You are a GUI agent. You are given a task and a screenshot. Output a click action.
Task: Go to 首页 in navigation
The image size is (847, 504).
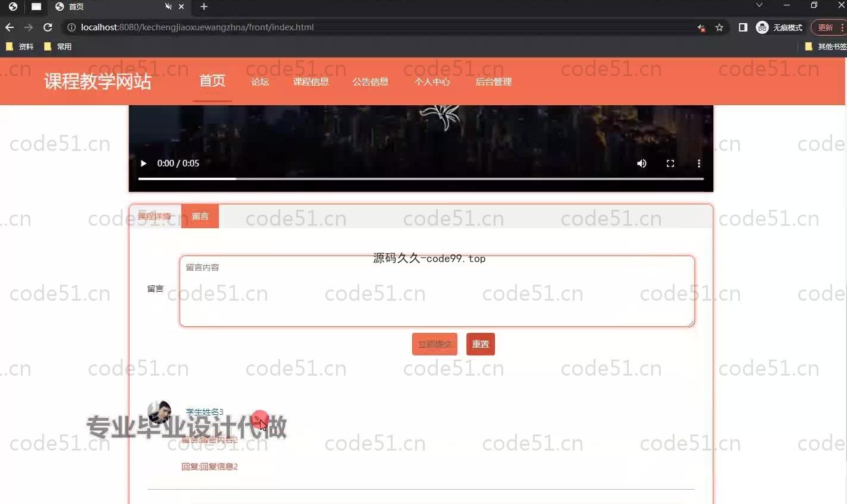pyautogui.click(x=212, y=81)
